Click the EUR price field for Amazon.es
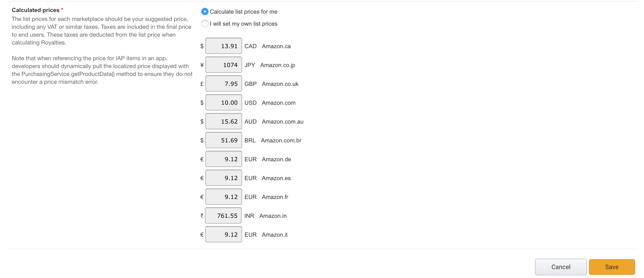Screen dimensions: 644x278 click(x=224, y=178)
